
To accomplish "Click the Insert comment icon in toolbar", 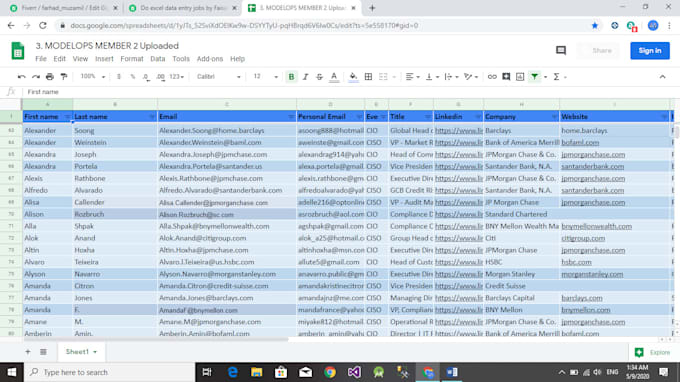I will pos(506,77).
